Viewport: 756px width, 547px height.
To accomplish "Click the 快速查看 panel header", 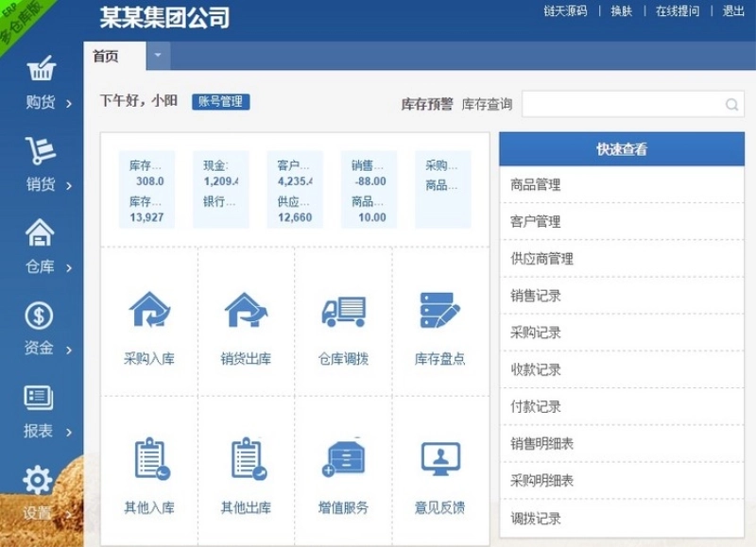I will tap(622, 149).
